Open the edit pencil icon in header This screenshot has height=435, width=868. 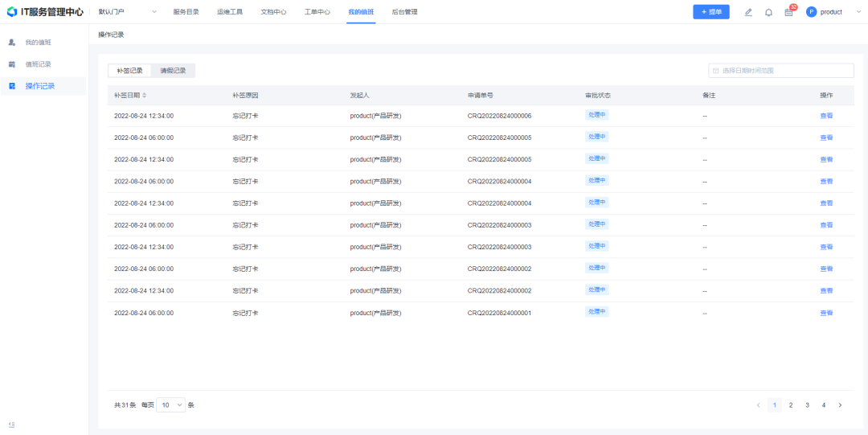(x=748, y=12)
